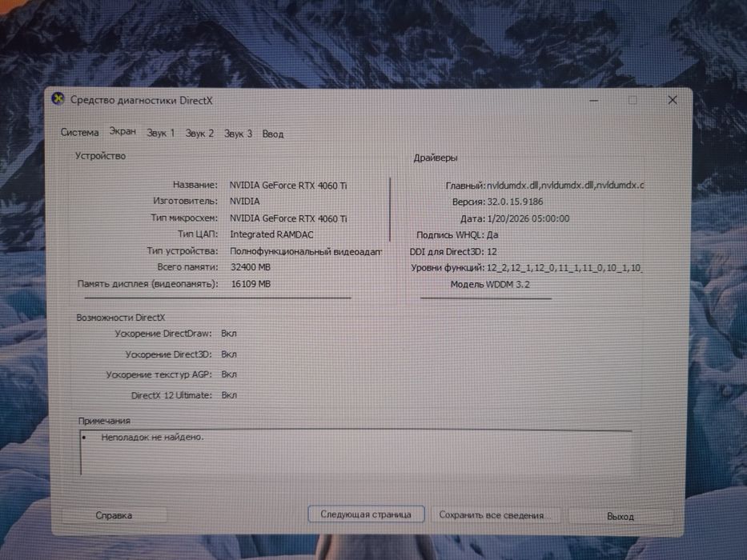Click the DirectX diagnostic tool title icon
The width and height of the screenshot is (747, 560).
58,99
